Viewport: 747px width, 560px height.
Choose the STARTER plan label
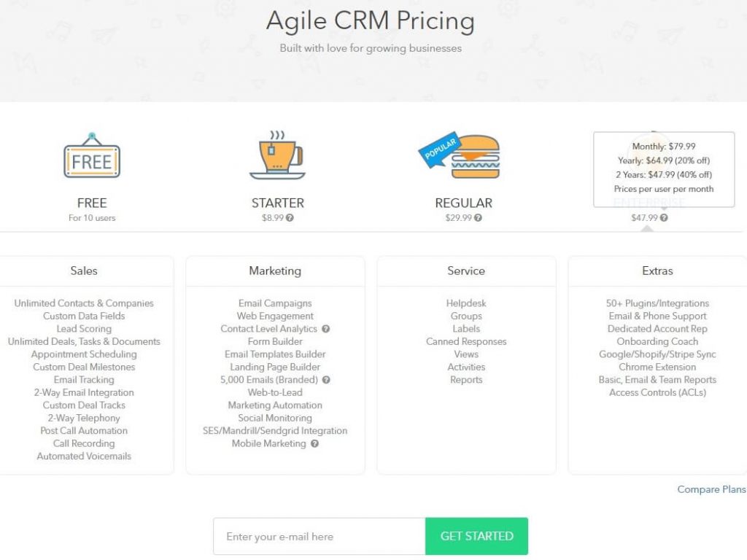click(277, 203)
